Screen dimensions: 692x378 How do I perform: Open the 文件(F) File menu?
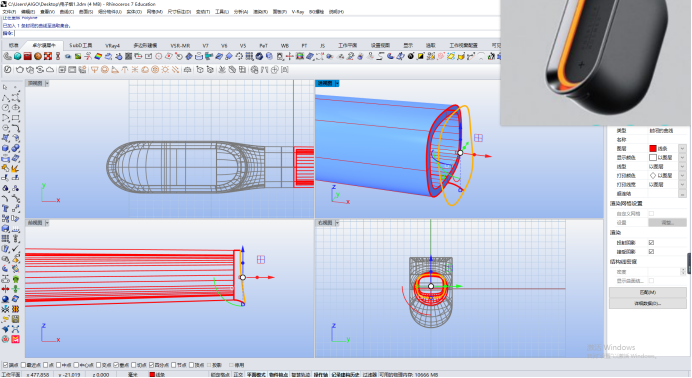pyautogui.click(x=9, y=12)
